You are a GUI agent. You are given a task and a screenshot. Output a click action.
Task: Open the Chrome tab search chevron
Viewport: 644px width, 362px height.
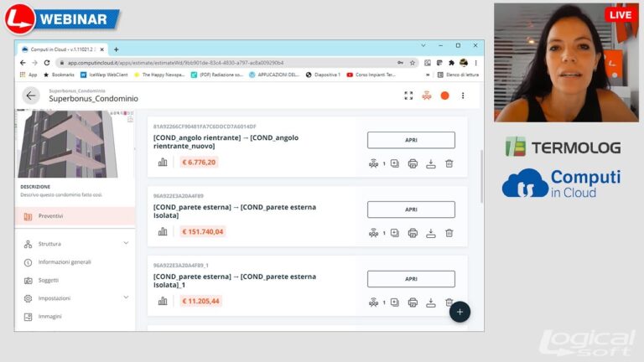click(423, 45)
